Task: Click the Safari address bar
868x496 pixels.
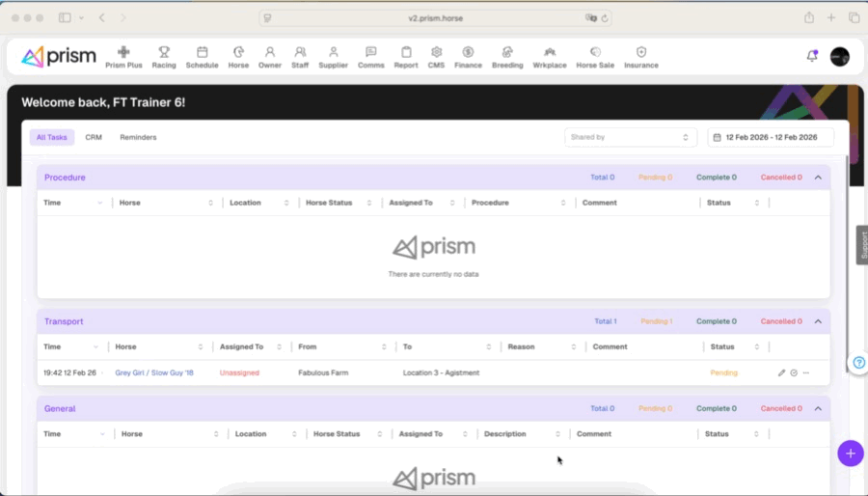Action: pos(436,17)
